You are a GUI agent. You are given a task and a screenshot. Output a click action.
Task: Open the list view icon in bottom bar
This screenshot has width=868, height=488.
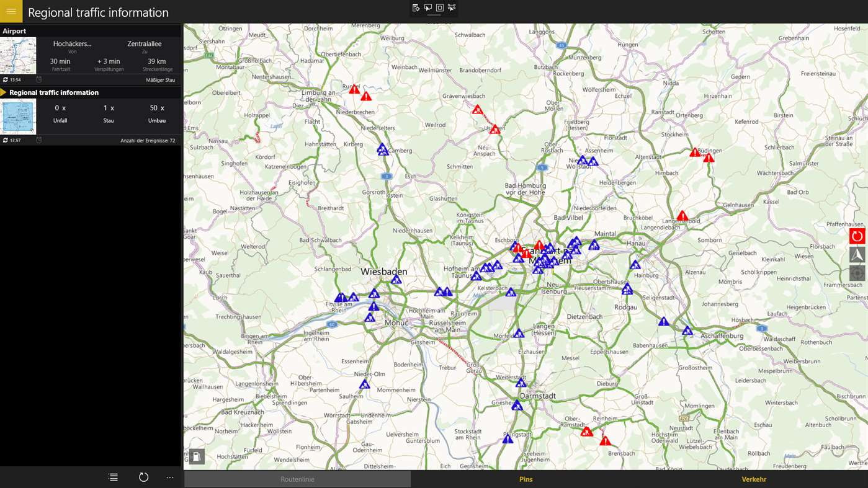[x=113, y=477]
